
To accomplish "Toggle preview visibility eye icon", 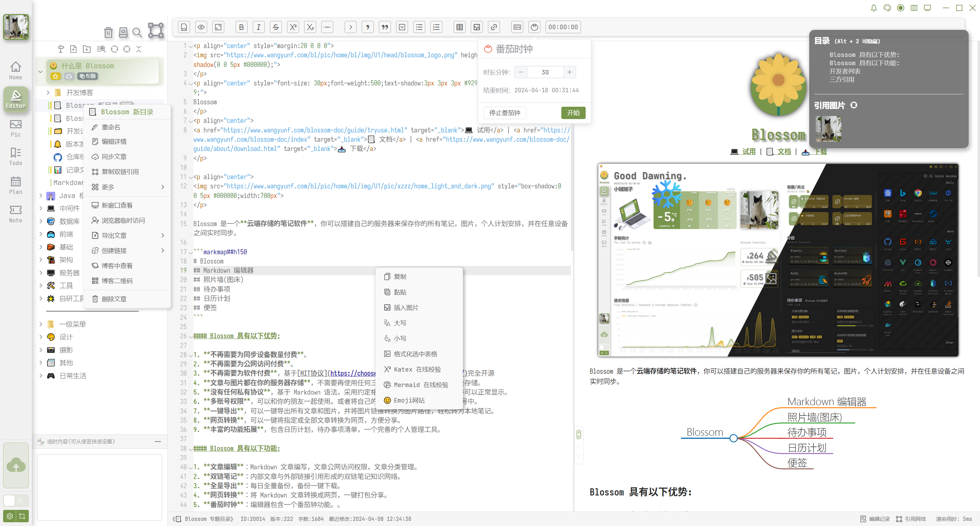I will click(201, 27).
